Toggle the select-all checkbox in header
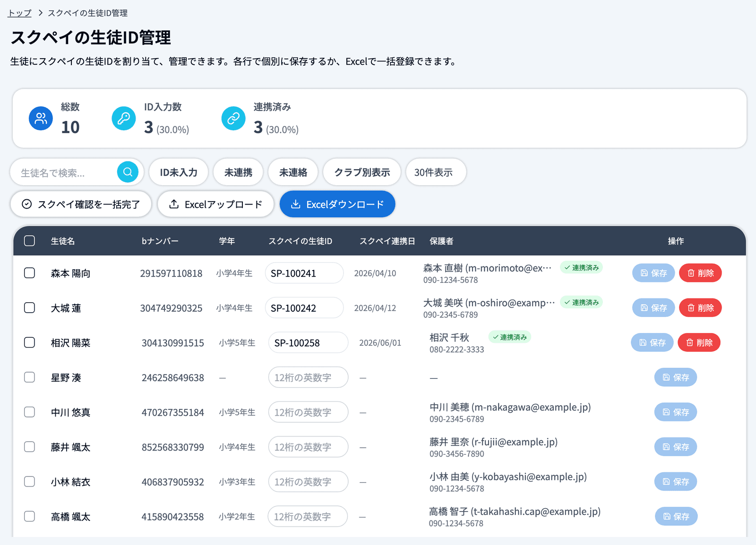This screenshot has width=756, height=545. pyautogui.click(x=29, y=241)
